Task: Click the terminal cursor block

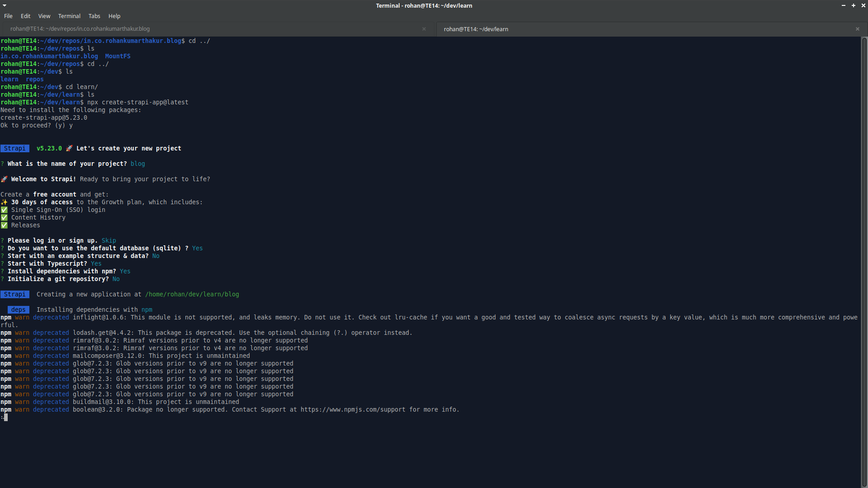Action: 6,417
